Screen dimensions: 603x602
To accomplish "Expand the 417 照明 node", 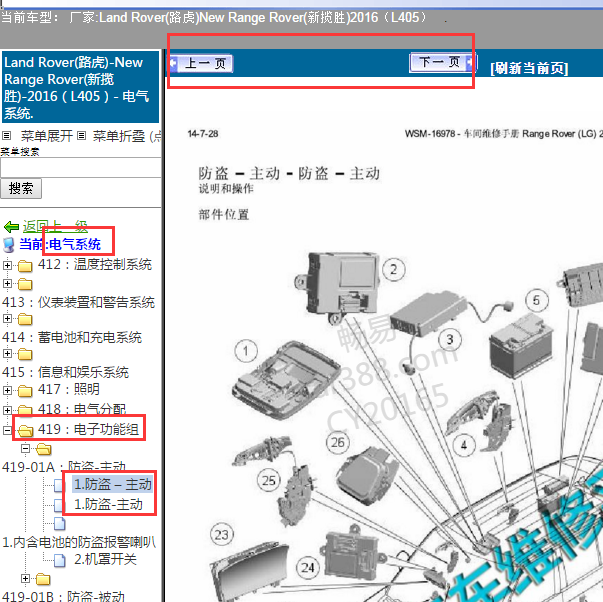I will (x=7, y=390).
